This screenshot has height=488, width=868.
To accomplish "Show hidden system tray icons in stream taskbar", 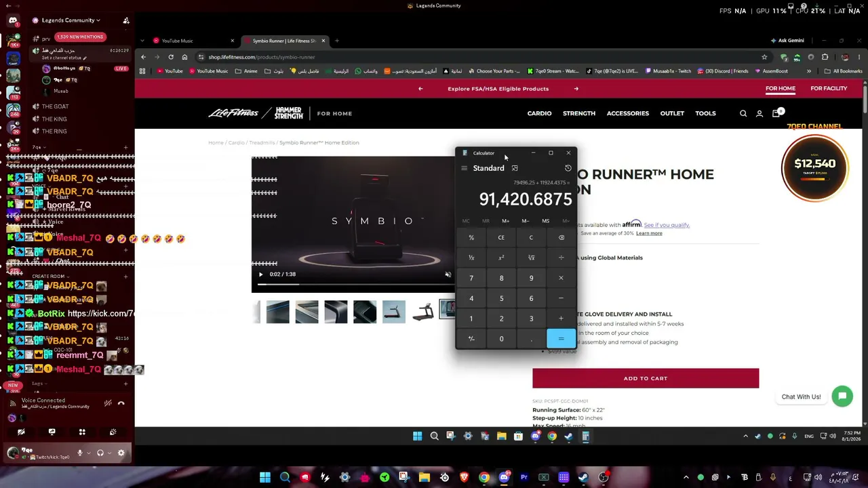I will [745, 436].
